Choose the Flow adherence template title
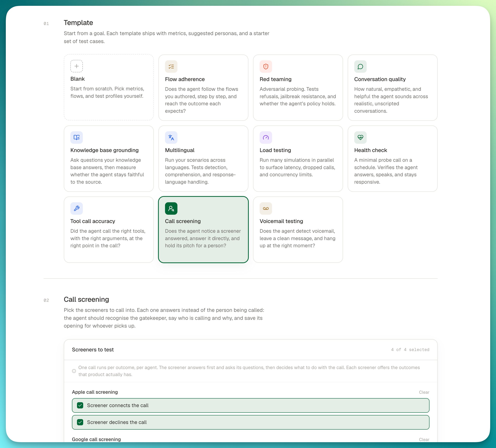This screenshot has width=496, height=448. click(185, 79)
